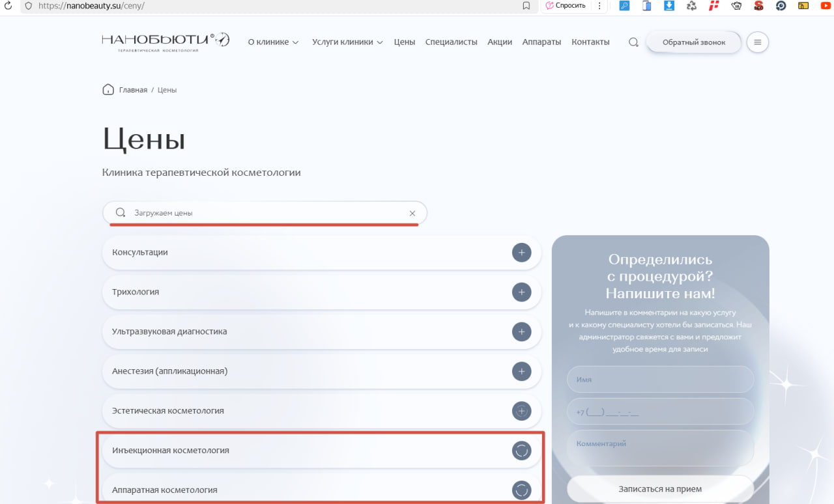
Task: Expand the Трихология price section
Action: pos(521,292)
